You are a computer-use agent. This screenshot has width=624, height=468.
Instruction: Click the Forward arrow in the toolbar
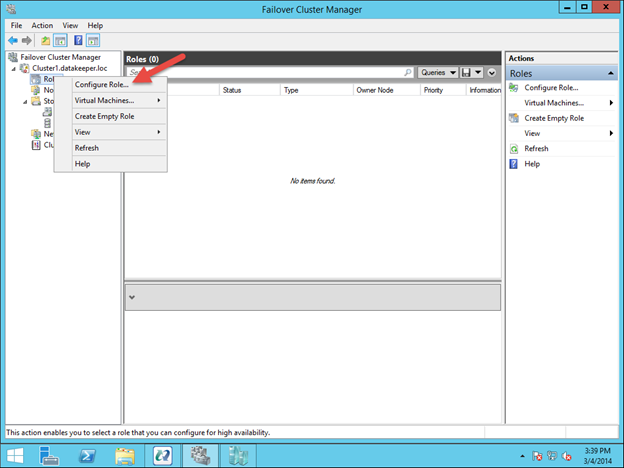[26, 40]
